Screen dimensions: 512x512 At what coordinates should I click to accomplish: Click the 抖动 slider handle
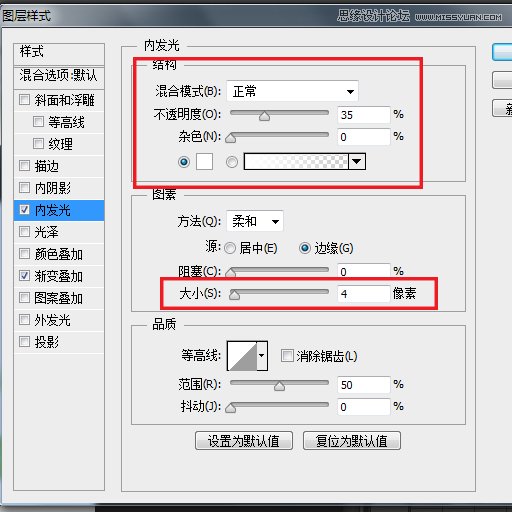point(231,408)
